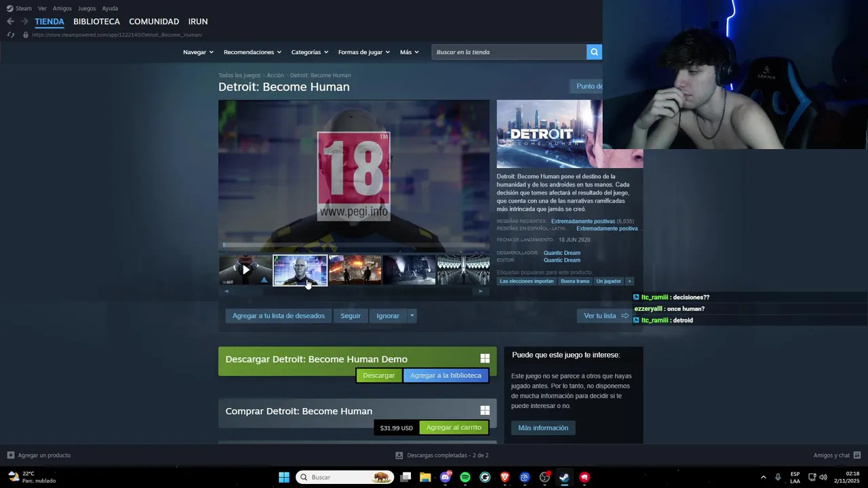The image size is (868, 488).
Task: Click the Acción breadcrumb link
Action: pyautogui.click(x=275, y=75)
